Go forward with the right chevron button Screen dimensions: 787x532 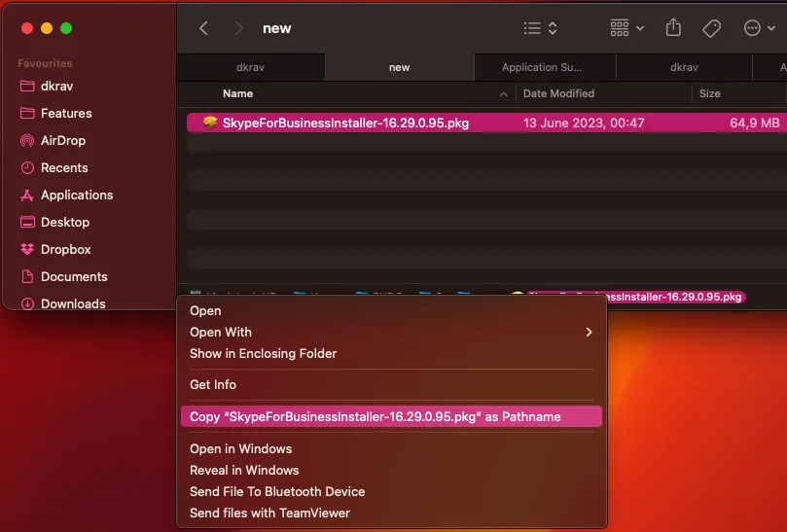(x=239, y=28)
